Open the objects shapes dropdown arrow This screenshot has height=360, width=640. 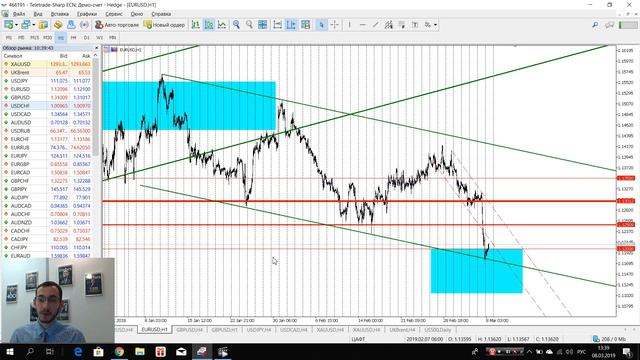pos(436,25)
